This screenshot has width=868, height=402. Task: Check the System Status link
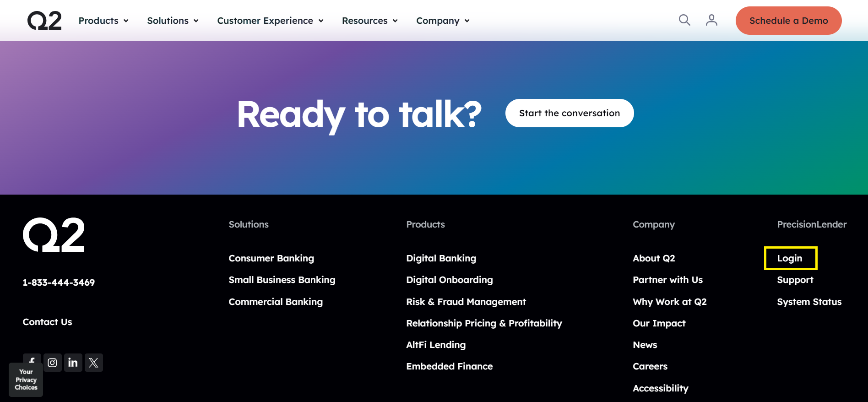pos(809,302)
